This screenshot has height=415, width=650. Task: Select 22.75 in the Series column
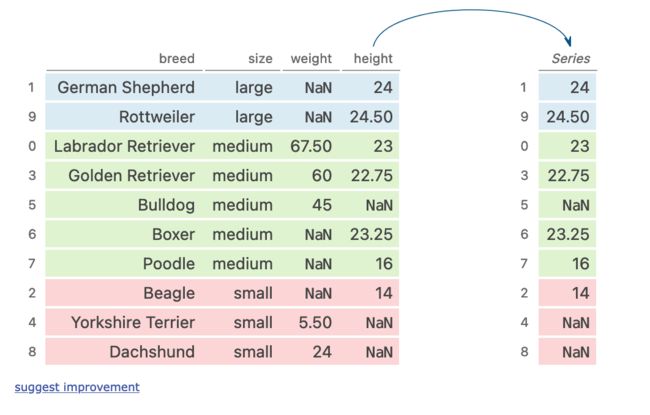tap(568, 176)
